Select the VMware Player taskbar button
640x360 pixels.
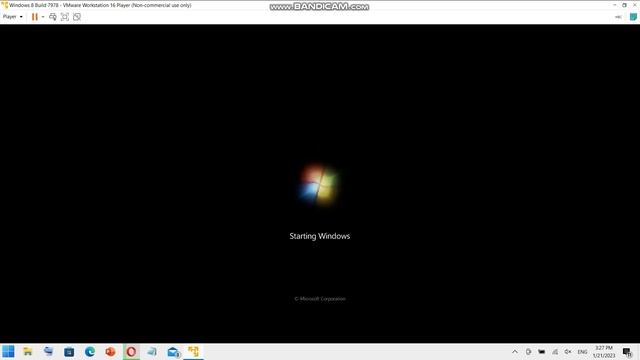(x=193, y=351)
